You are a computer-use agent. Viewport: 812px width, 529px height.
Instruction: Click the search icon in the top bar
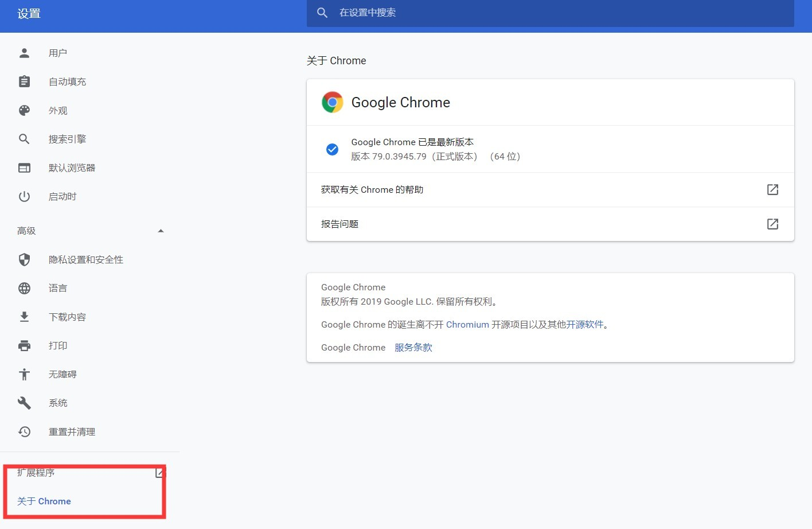point(322,13)
